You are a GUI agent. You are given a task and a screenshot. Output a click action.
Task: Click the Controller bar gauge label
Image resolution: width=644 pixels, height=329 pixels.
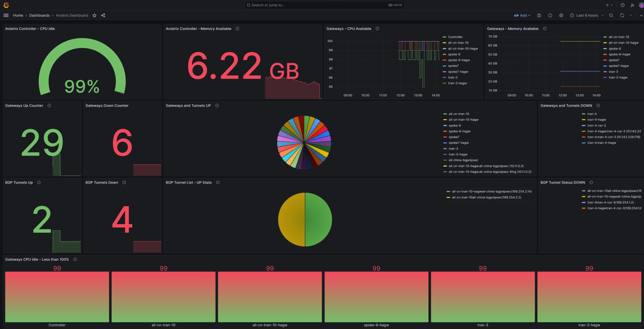point(57,325)
